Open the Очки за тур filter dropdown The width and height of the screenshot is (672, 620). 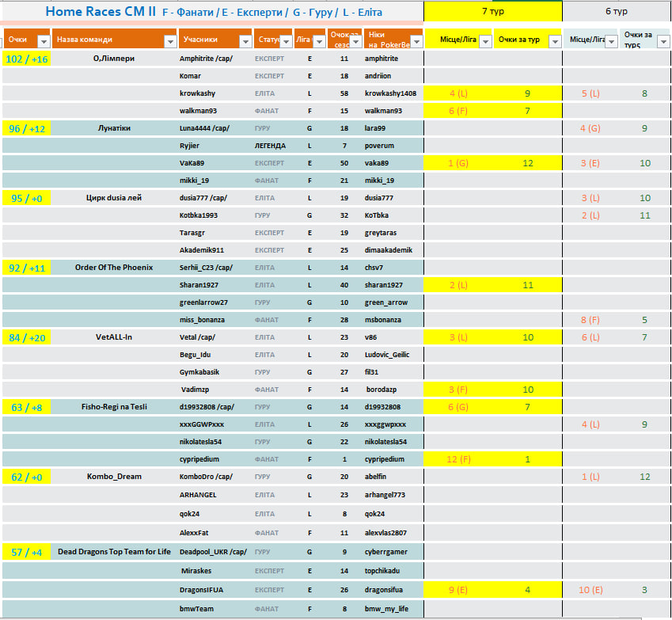tap(556, 41)
